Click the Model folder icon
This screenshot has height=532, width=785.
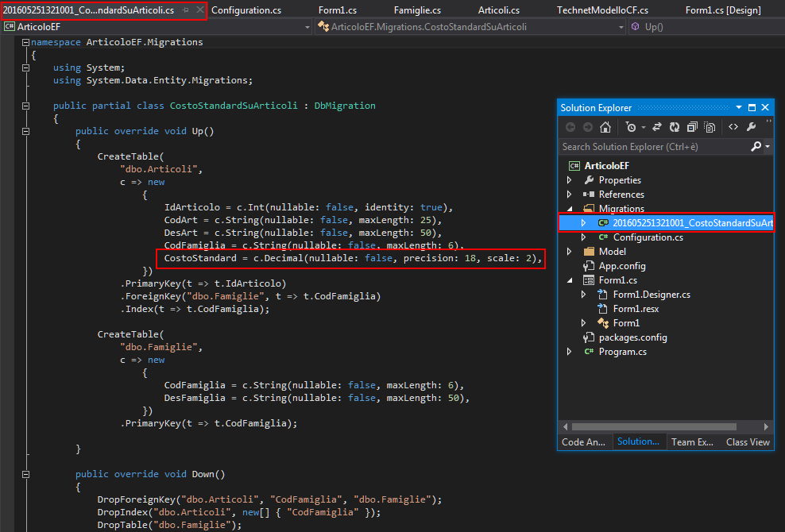589,251
